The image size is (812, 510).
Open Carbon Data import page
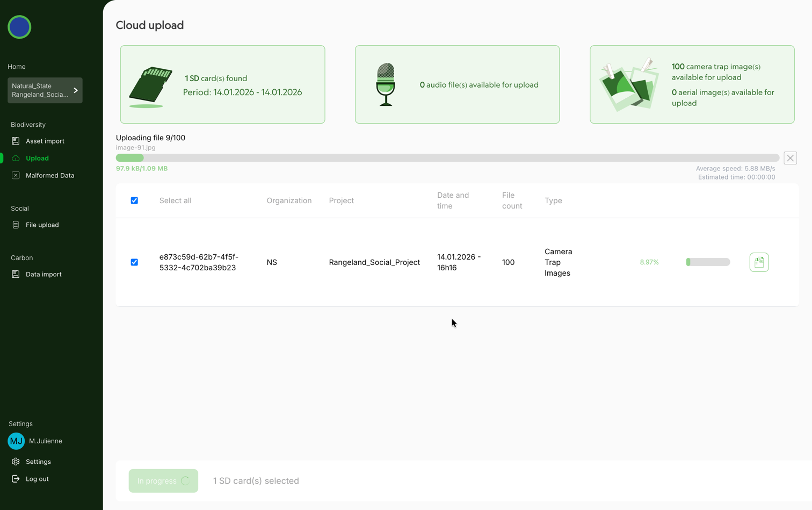click(44, 274)
